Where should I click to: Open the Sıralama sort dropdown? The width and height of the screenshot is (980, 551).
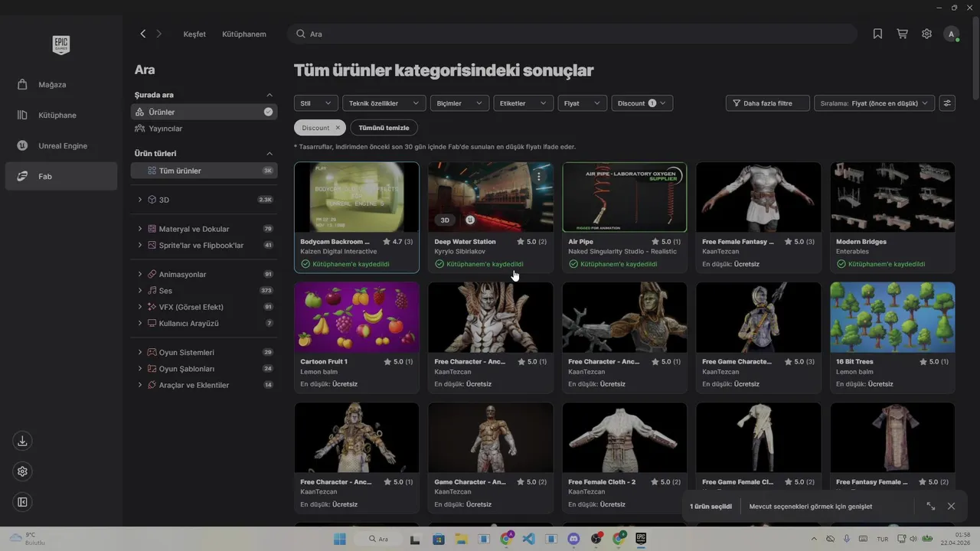pos(874,103)
